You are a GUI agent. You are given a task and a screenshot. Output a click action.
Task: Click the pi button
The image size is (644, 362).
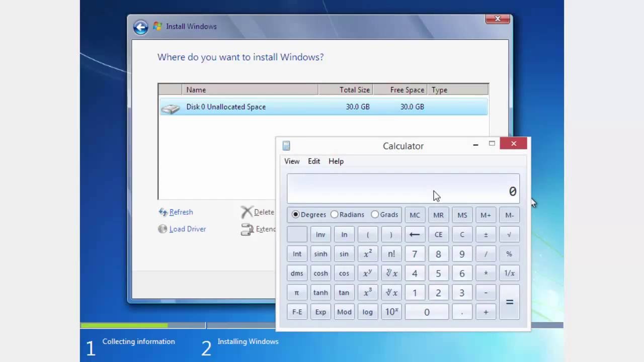297,293
